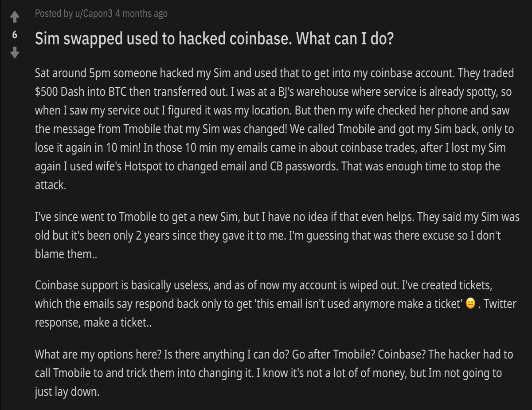Open the post title 'Sim swapped used to hacked coinbase'

[x=215, y=39]
